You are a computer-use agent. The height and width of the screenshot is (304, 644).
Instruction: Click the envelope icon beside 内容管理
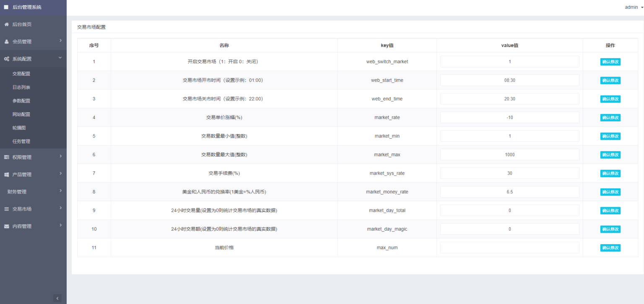click(7, 227)
